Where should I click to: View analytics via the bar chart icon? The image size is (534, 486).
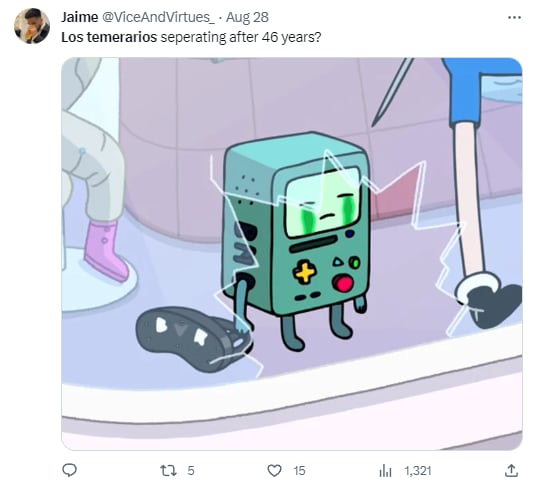385,471
